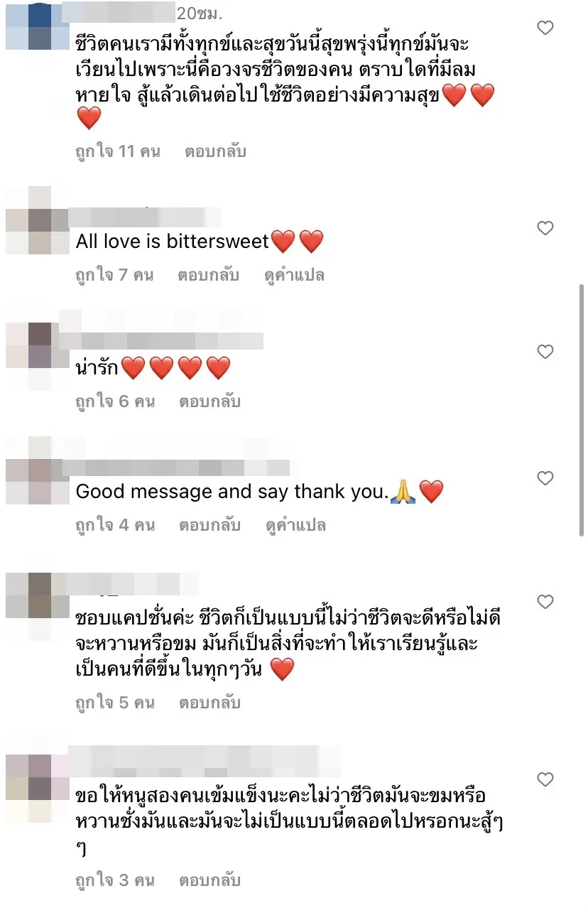The image size is (588, 913).
Task: View the 11 likes on first comment
Action: click(118, 151)
